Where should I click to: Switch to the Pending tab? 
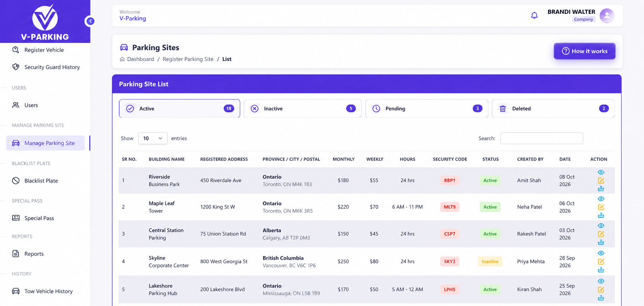coord(427,109)
